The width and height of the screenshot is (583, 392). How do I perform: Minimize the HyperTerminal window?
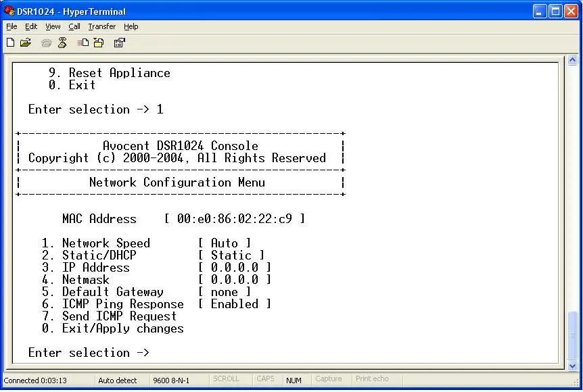[x=540, y=11]
